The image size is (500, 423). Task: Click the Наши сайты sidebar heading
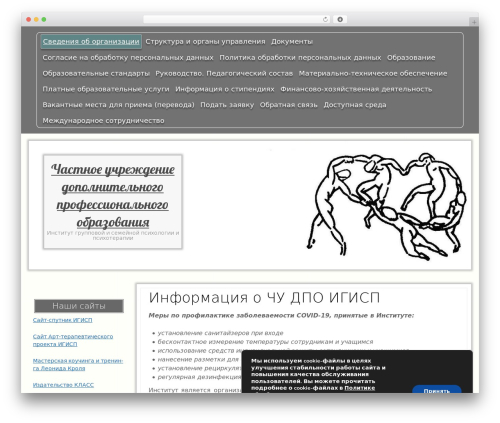tap(79, 306)
